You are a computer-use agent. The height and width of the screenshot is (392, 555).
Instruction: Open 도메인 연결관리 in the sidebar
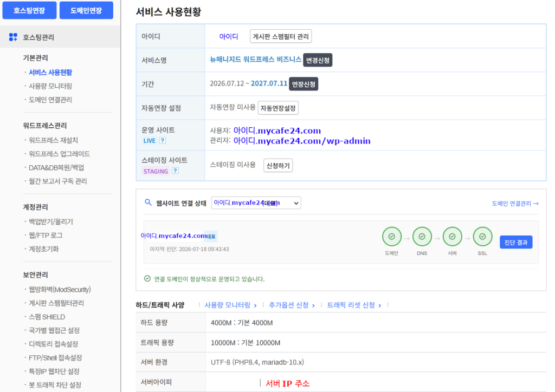(x=50, y=100)
